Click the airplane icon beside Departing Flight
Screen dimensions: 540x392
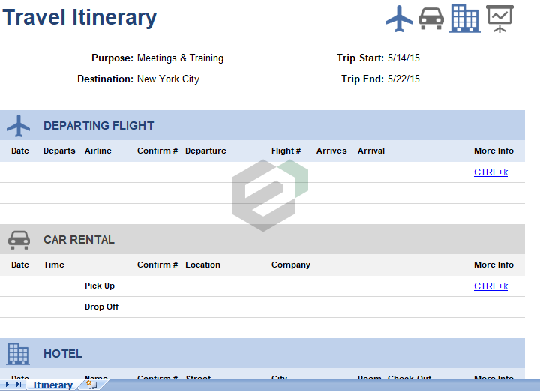pyautogui.click(x=19, y=126)
